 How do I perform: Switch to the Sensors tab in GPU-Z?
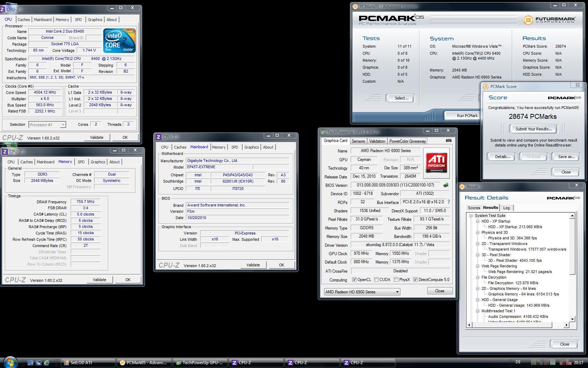tap(358, 141)
